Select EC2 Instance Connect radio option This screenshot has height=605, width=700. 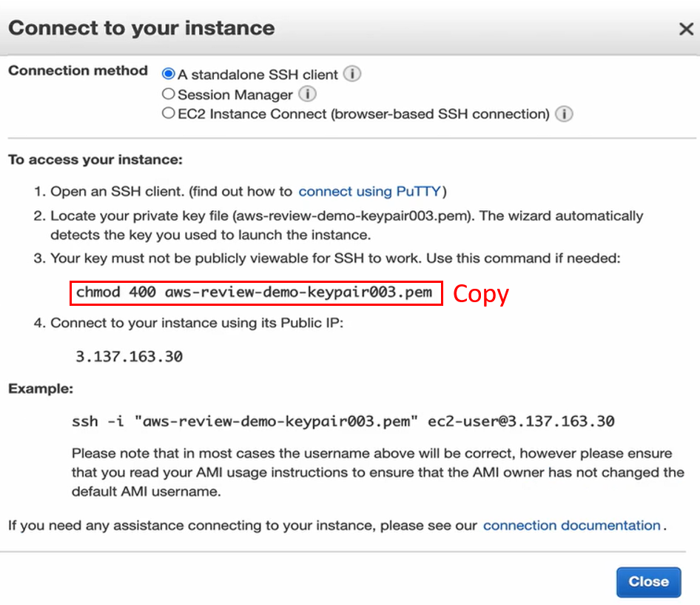pyautogui.click(x=169, y=114)
